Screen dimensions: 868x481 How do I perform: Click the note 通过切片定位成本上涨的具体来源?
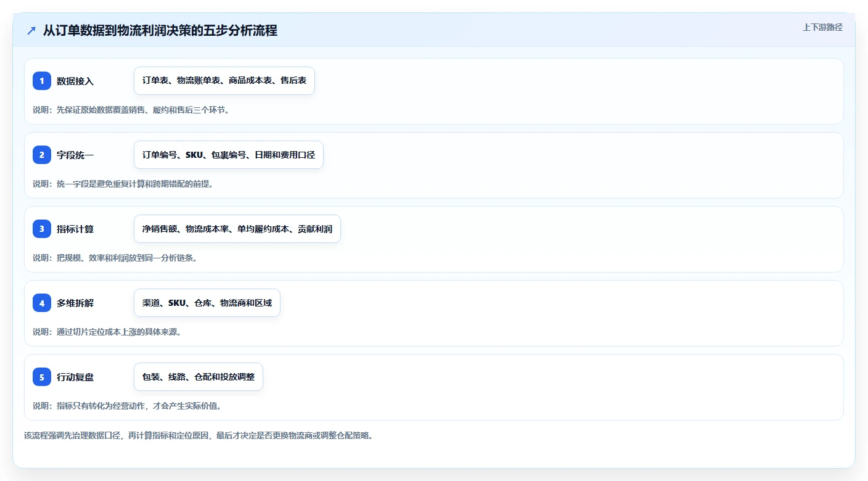point(107,332)
